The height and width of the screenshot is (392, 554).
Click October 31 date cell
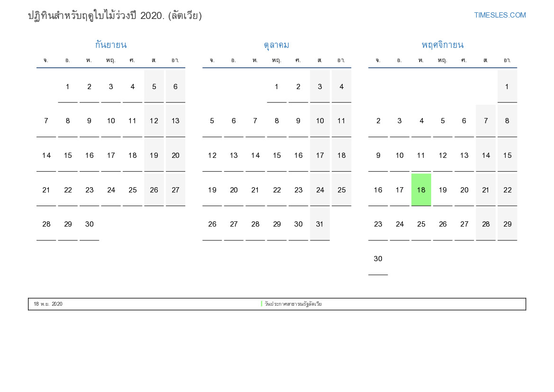(x=320, y=224)
